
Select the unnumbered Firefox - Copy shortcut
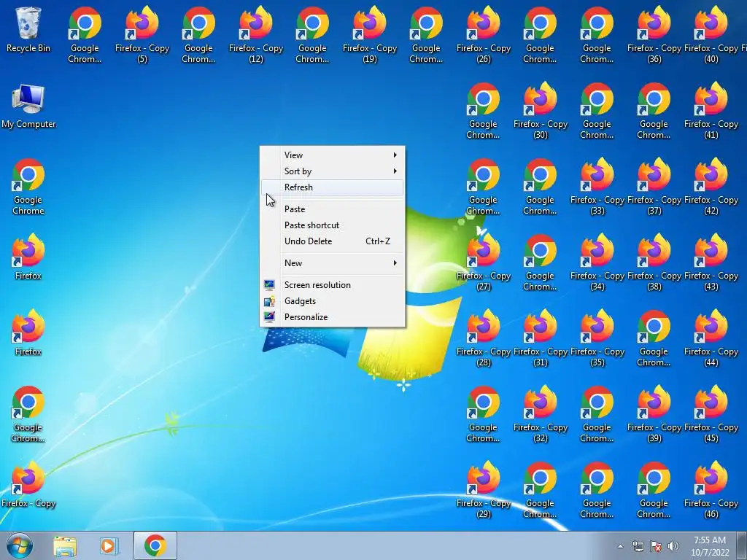coord(28,485)
